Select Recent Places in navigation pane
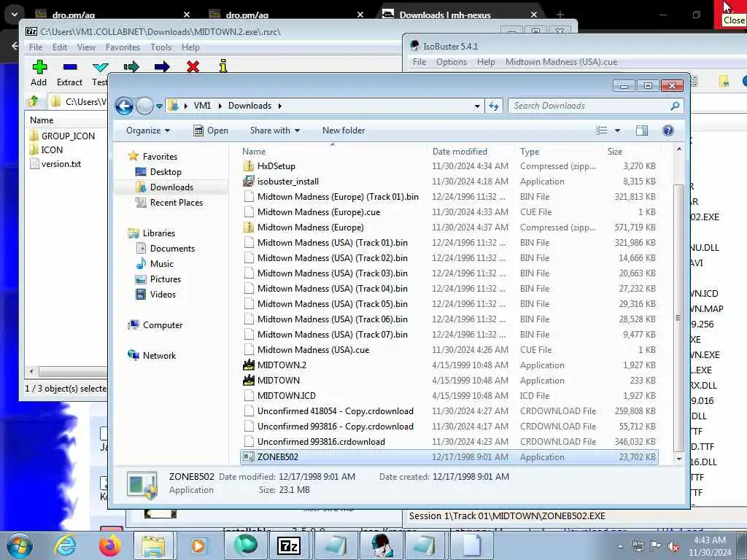Image resolution: width=747 pixels, height=560 pixels. click(x=177, y=203)
